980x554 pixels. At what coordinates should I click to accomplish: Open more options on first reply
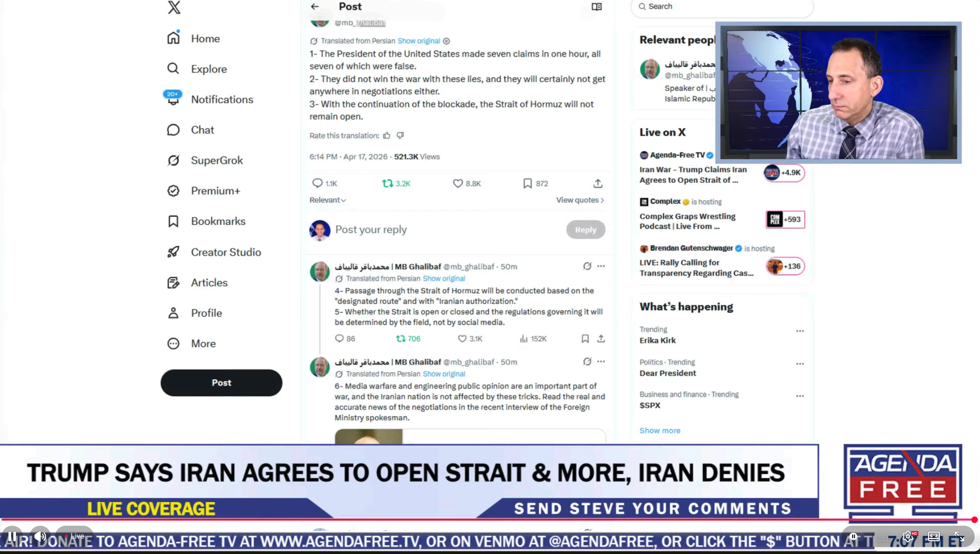point(601,266)
